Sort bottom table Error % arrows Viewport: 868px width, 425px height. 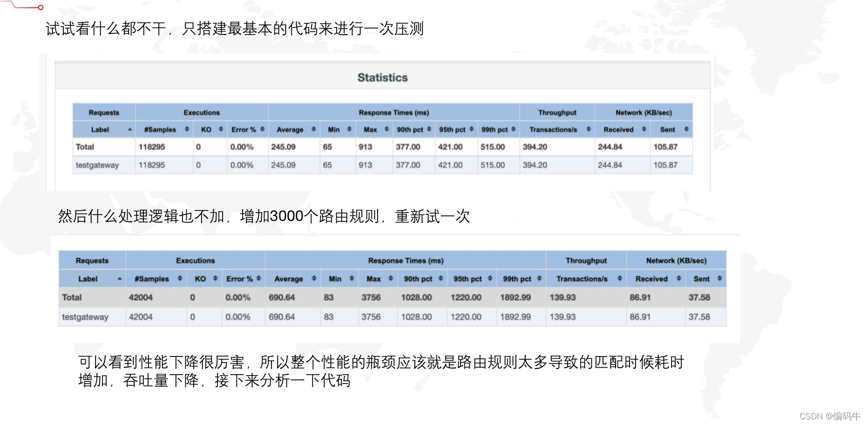coord(258,279)
